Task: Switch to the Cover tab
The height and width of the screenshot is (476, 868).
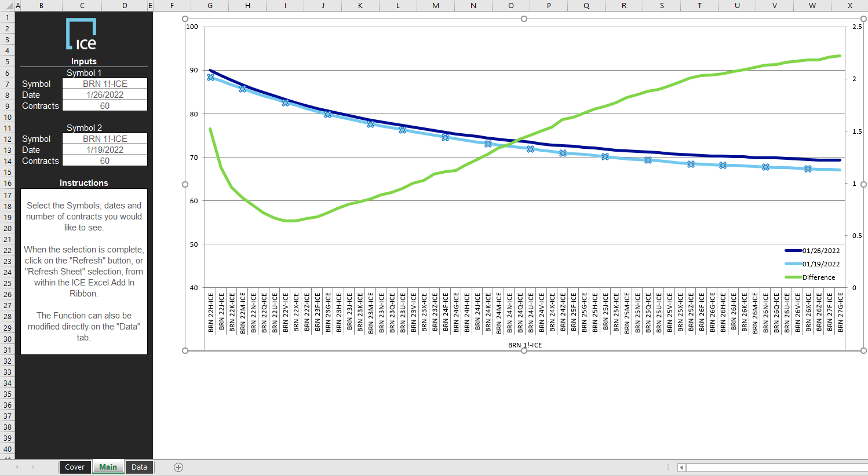Action: [75, 467]
